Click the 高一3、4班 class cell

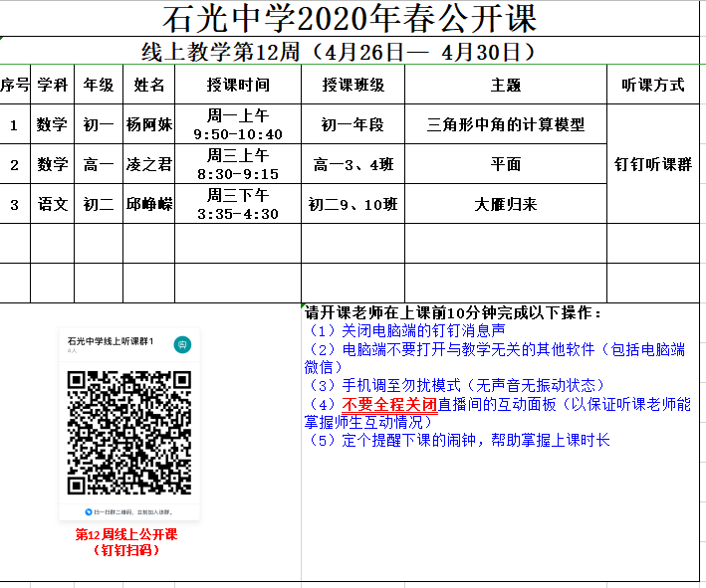[x=353, y=165]
